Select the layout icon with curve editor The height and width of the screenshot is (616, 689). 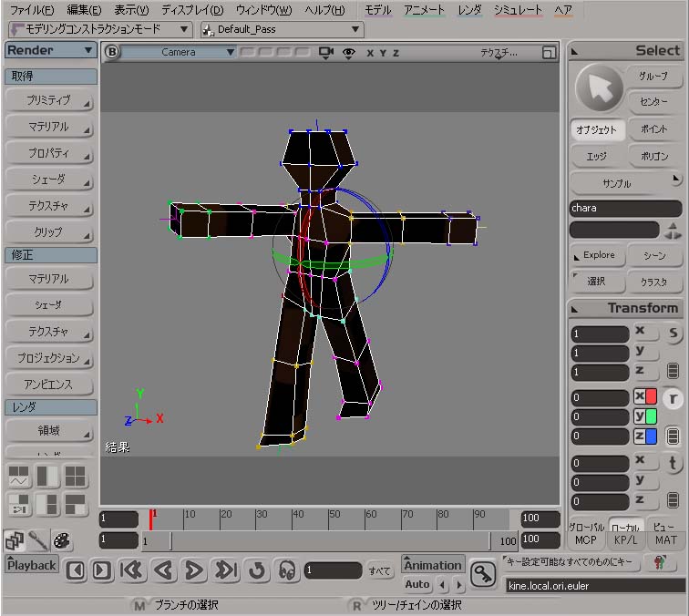coord(19,477)
